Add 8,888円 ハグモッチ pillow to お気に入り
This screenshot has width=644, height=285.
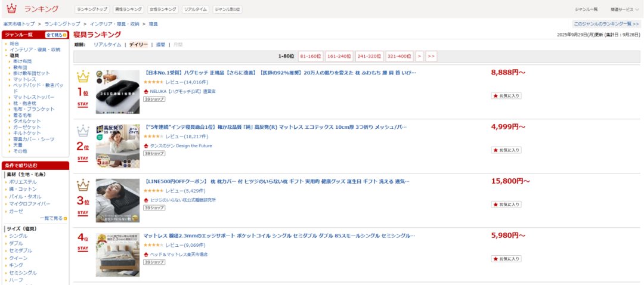506,95
